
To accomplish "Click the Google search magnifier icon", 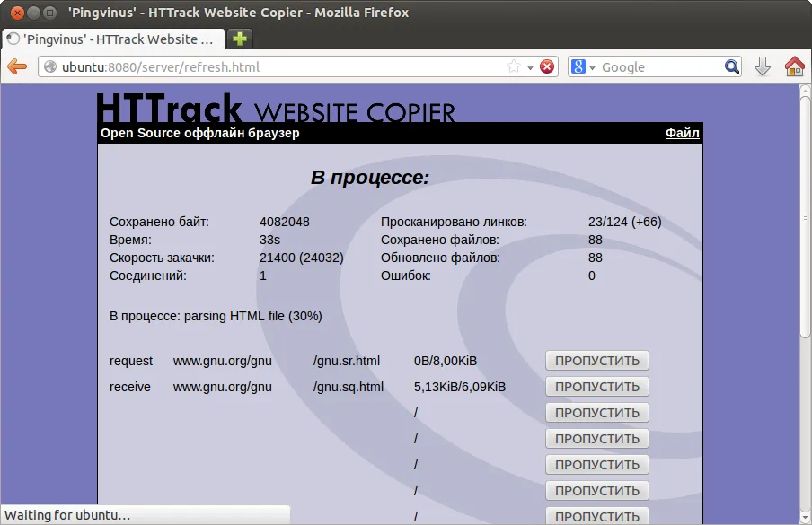I will (732, 66).
